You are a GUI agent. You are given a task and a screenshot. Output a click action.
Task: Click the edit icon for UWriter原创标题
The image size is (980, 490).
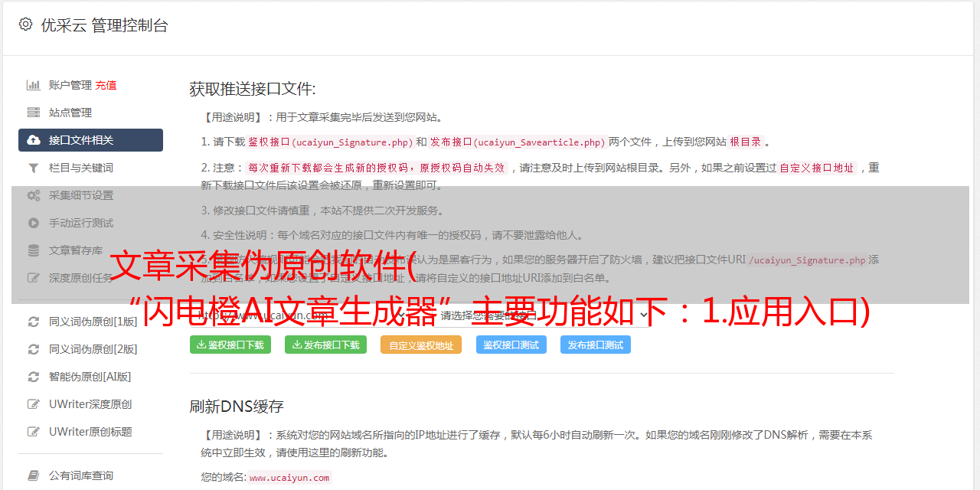click(x=34, y=432)
